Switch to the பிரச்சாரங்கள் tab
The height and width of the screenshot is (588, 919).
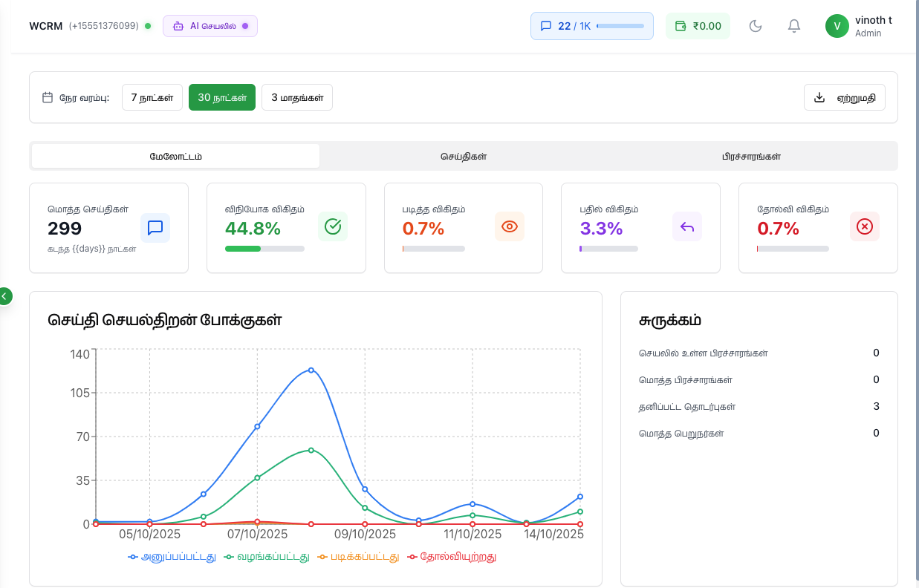[x=751, y=157]
